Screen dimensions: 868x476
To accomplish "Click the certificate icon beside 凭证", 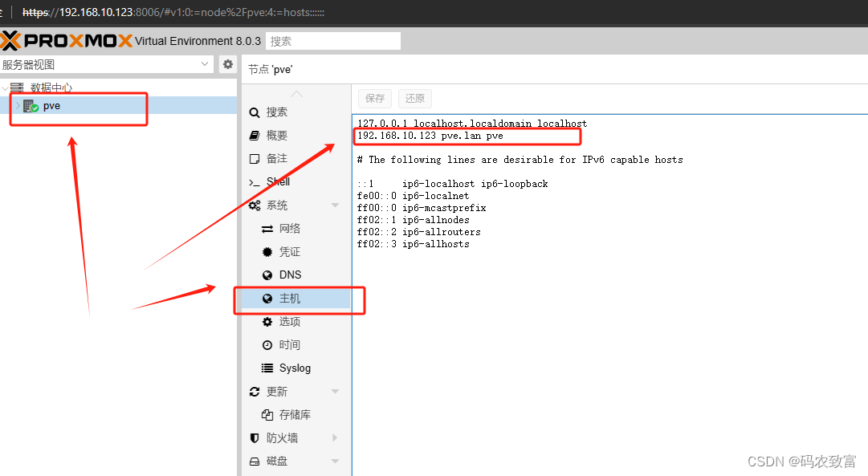I will 267,252.
